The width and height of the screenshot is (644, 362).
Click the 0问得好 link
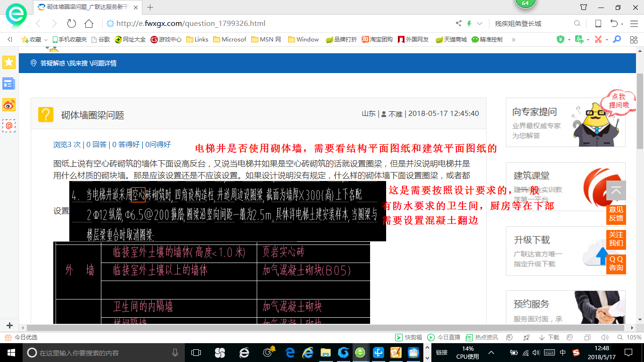click(x=158, y=145)
